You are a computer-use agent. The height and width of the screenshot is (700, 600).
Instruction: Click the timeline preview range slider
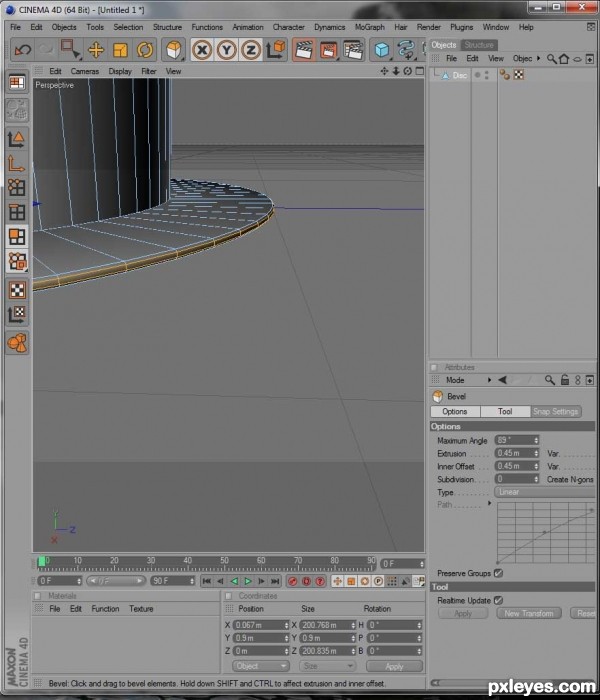coord(116,581)
